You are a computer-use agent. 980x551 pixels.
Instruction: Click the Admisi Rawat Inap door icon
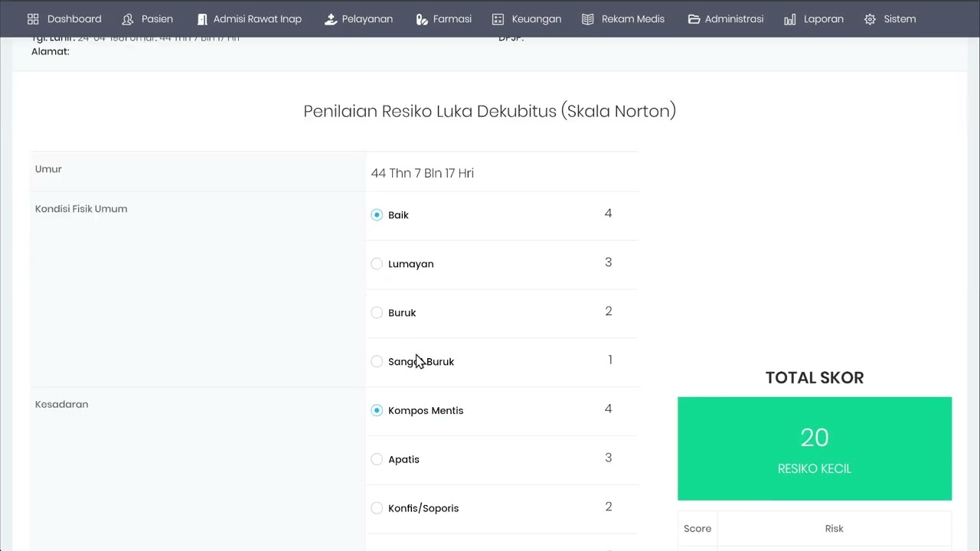point(202,19)
